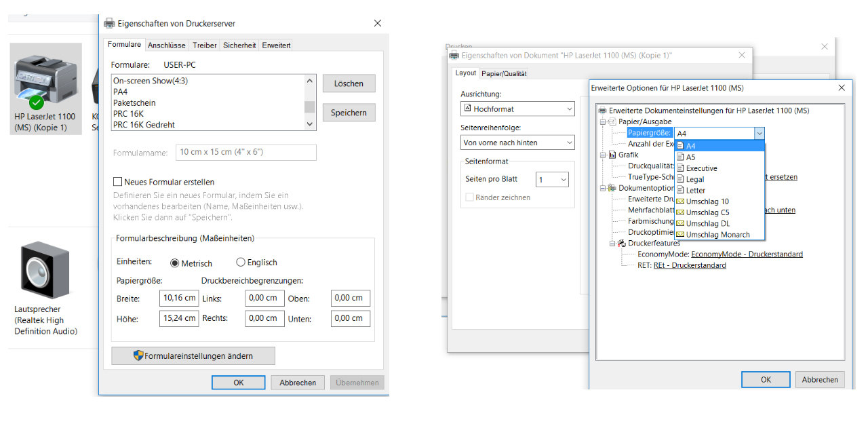Viewport: 868px width, 422px height.
Task: Click the Links margin input field
Action: 264,298
